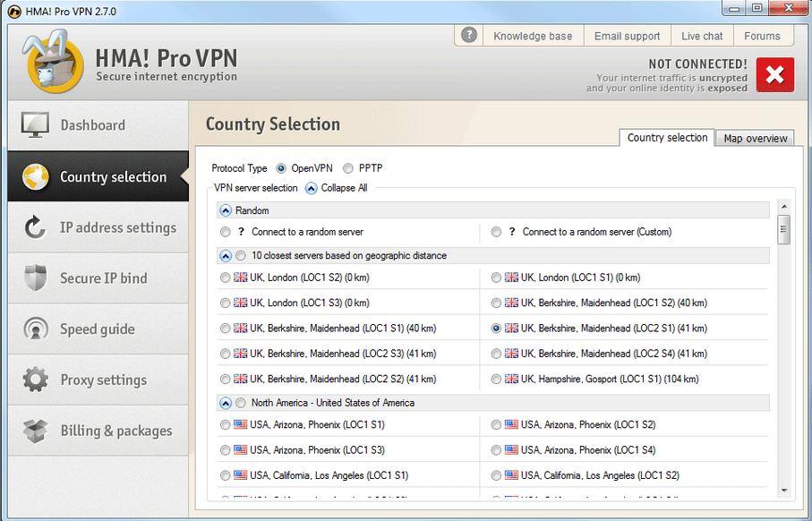Click USA flag beside Phoenix (LOC1 S1)
This screenshot has width=812, height=521.
(x=240, y=424)
